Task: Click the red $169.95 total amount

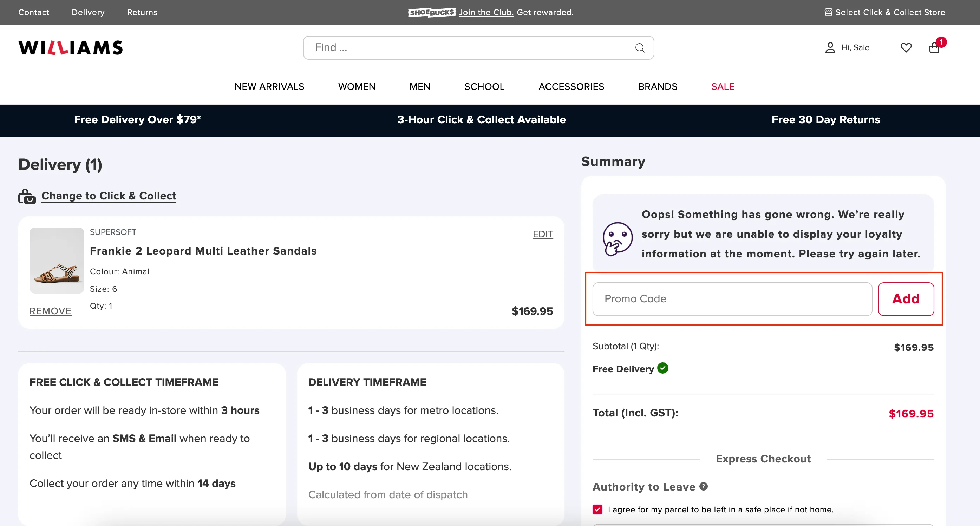Action: pyautogui.click(x=911, y=413)
